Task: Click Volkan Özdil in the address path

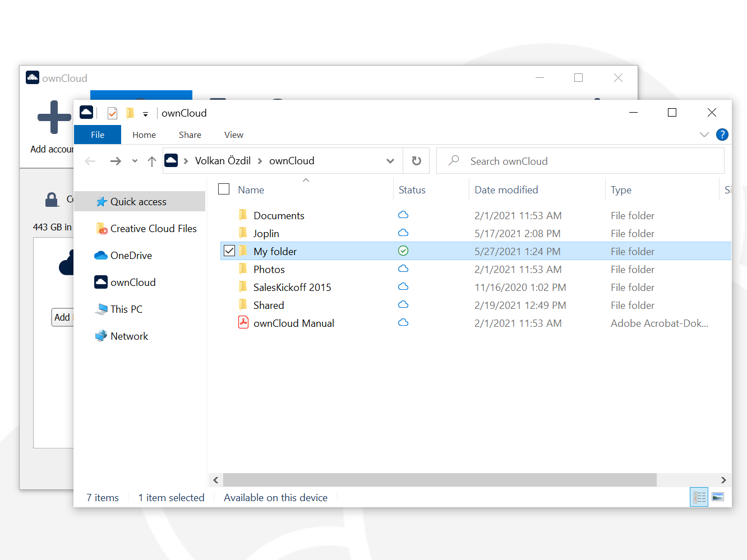Action: [223, 161]
